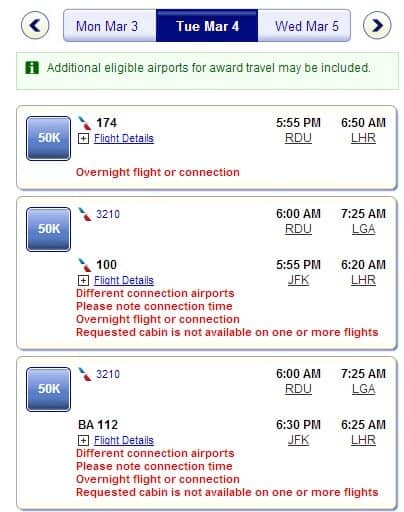Expand Flight Details plus box for flight 100

click(83, 281)
